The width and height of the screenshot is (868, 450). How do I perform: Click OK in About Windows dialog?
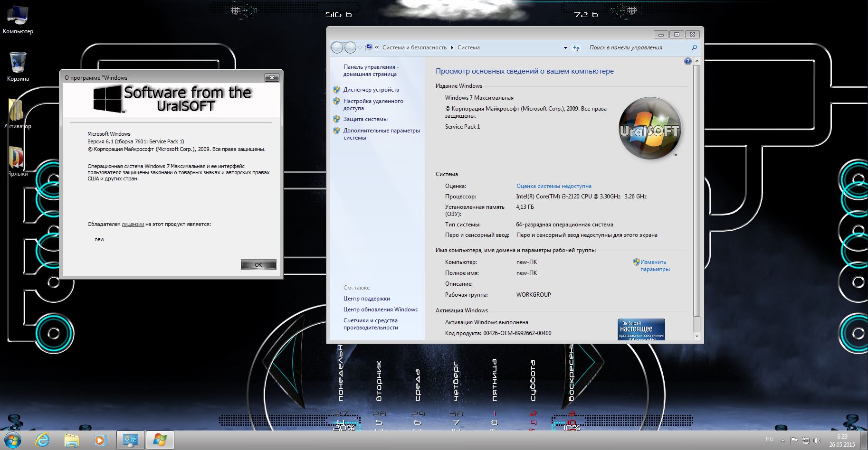[x=258, y=265]
